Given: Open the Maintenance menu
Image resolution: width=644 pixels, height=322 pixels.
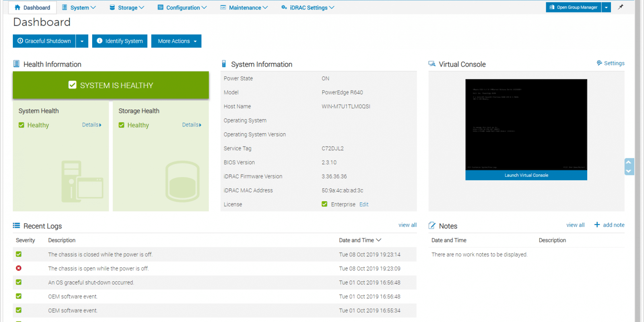Looking at the screenshot, I should point(244,7).
